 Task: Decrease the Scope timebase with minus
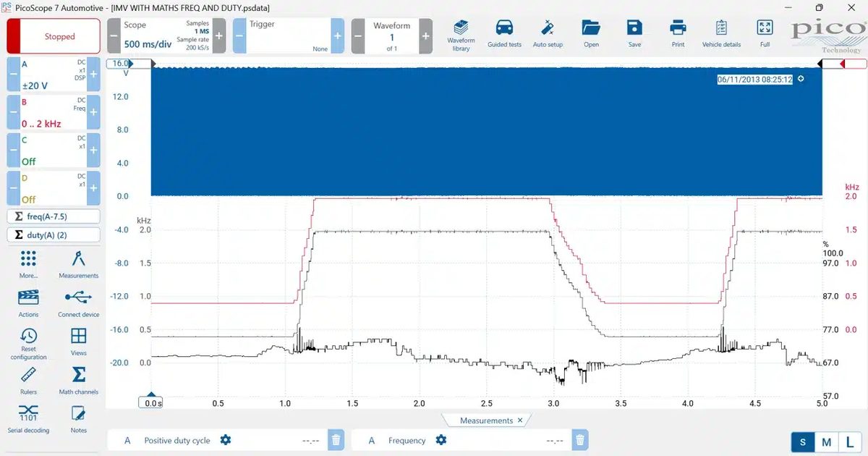pyautogui.click(x=114, y=36)
